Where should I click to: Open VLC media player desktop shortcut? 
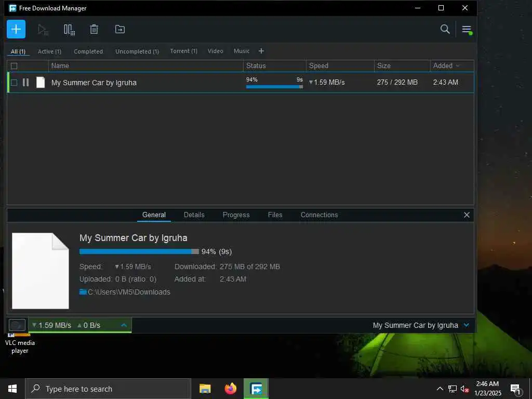pos(20,344)
